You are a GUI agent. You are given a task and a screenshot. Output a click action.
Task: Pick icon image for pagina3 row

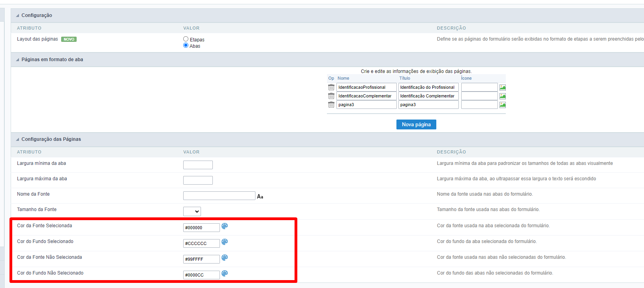tap(502, 105)
